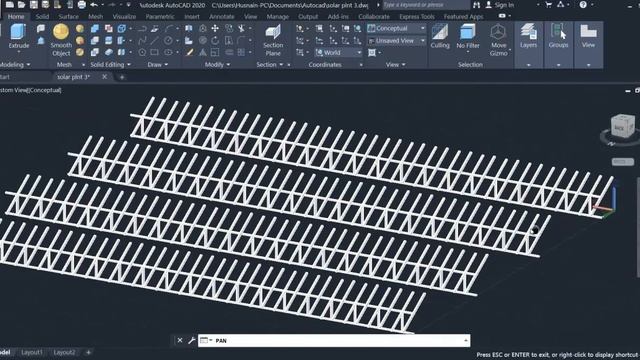The width and height of the screenshot is (640, 360).
Task: Select the Move tool in Modify panel
Action: tap(215, 29)
